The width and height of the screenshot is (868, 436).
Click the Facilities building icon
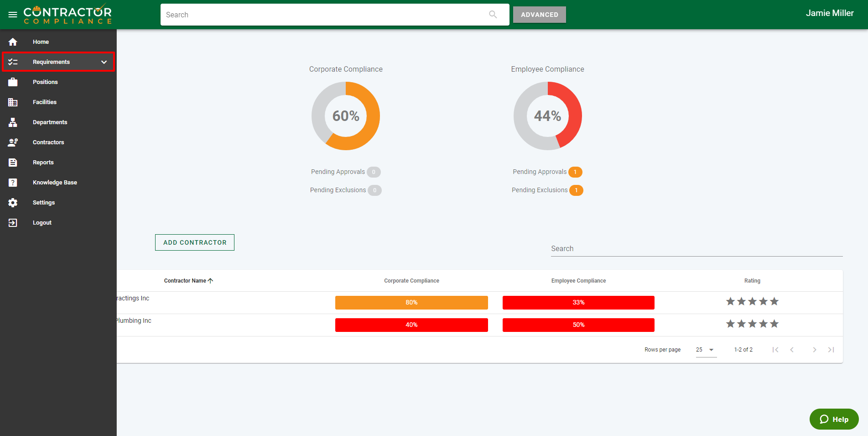pos(13,102)
